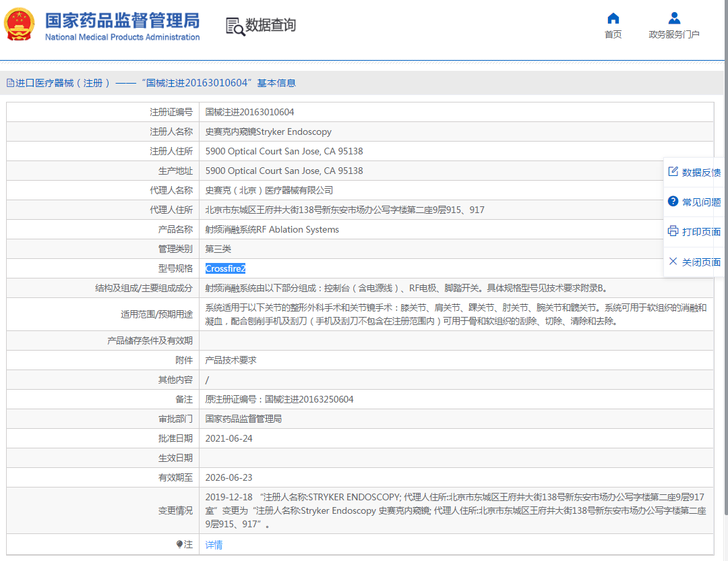The width and height of the screenshot is (728, 561).
Task: Click the 产品技术要求 attachment value
Action: tap(231, 360)
